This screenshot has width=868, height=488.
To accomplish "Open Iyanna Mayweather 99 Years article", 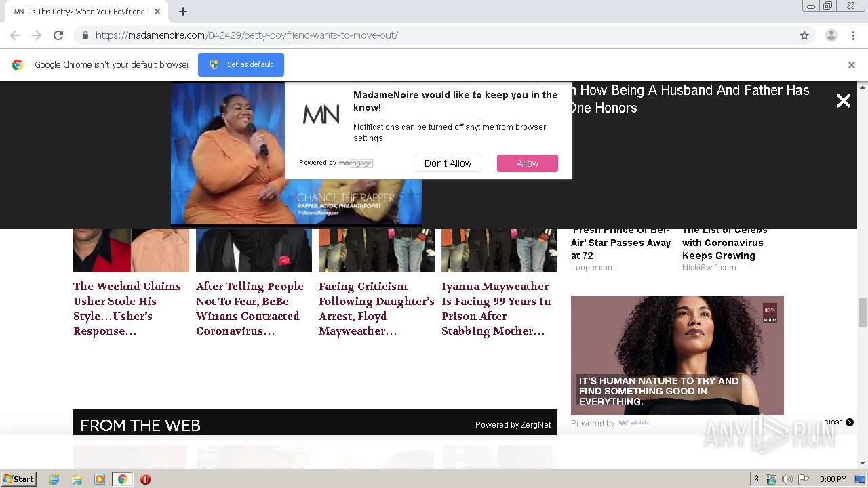I will tap(496, 308).
